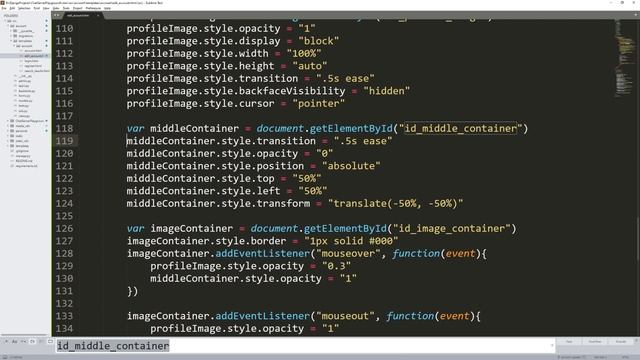This screenshot has width=640, height=360.
Task: Click "pointer" value on line 116
Action: pyautogui.click(x=318, y=104)
